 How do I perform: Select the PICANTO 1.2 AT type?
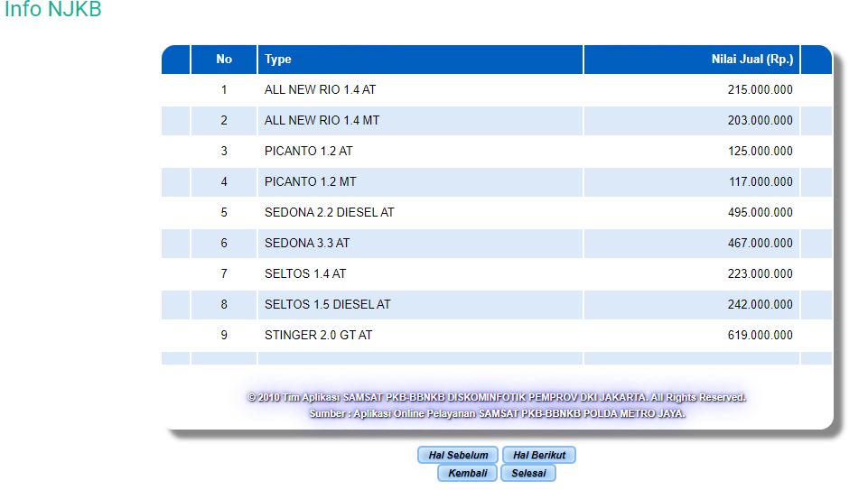coord(308,151)
